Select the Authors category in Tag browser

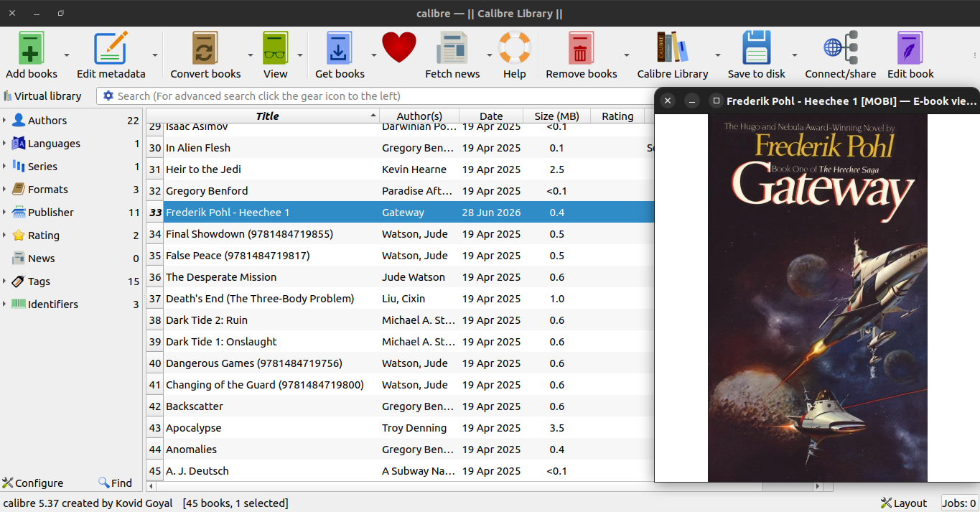click(47, 121)
